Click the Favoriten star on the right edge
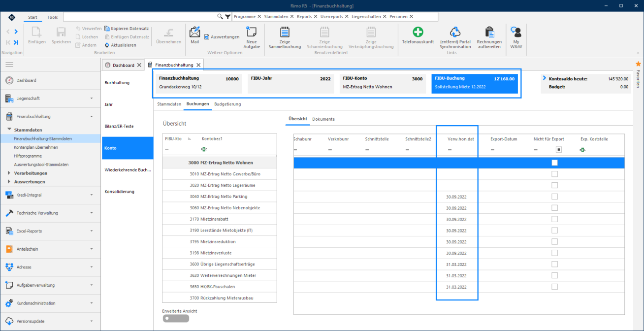Viewport: 644px width, 331px height. coord(639,64)
